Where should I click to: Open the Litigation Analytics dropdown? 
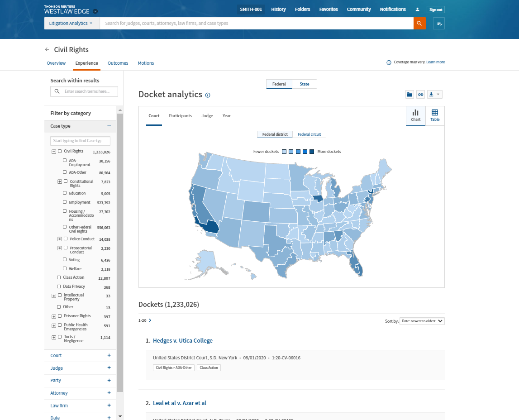tap(71, 24)
